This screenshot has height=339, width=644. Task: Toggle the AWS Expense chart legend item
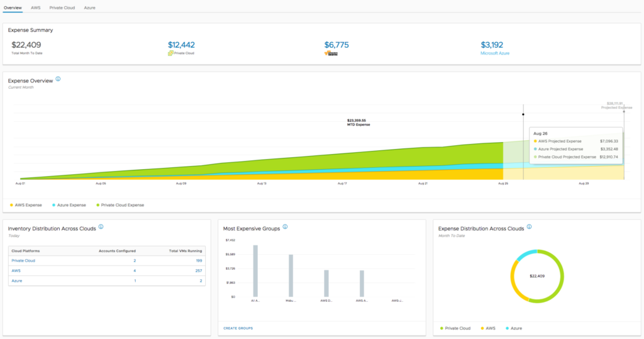click(x=26, y=205)
